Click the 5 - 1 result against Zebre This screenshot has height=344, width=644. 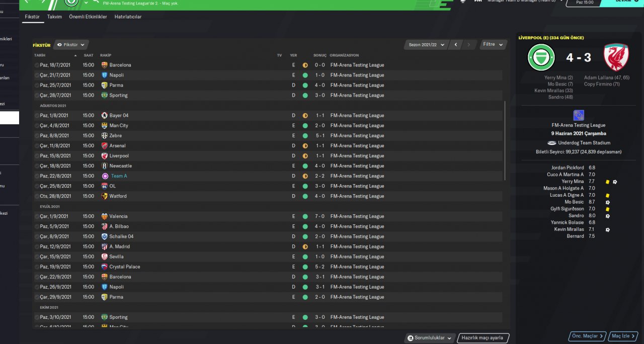point(319,135)
